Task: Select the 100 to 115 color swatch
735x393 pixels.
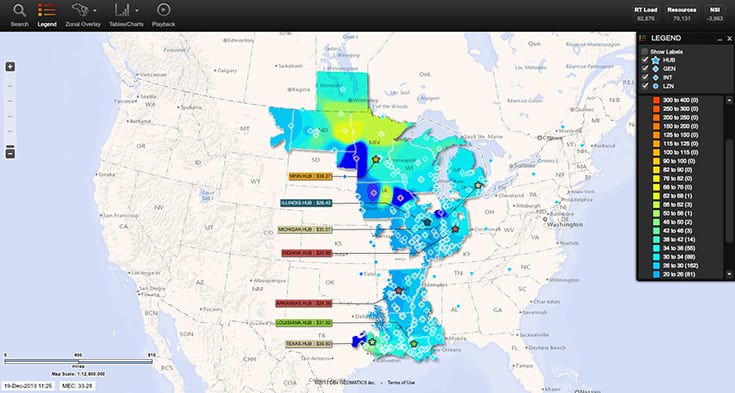Action: [x=656, y=152]
